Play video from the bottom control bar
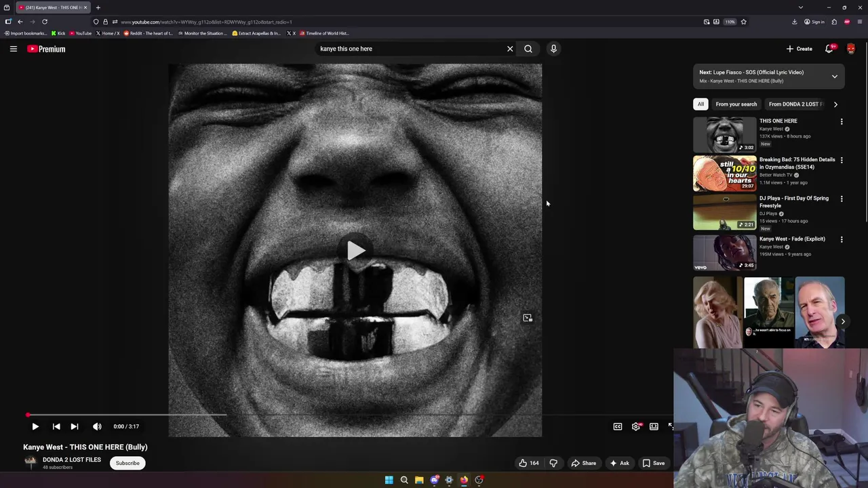The image size is (868, 488). coord(35,426)
